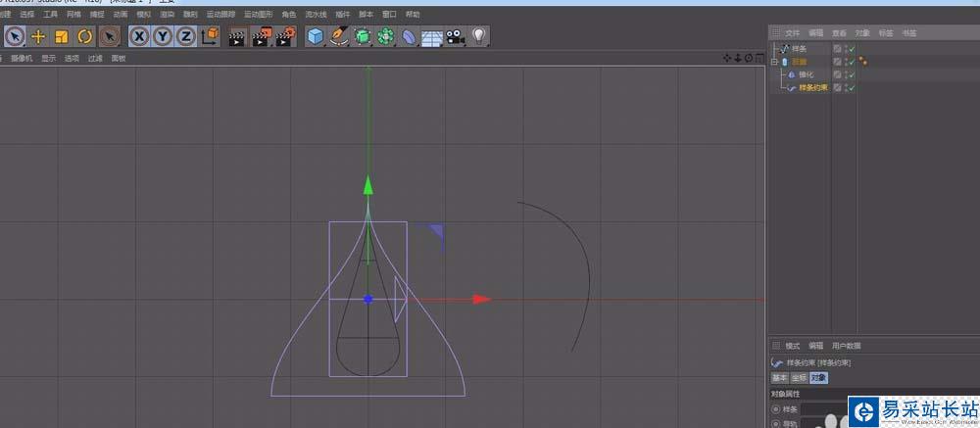
Task: Activate the Move tool
Action: point(38,37)
